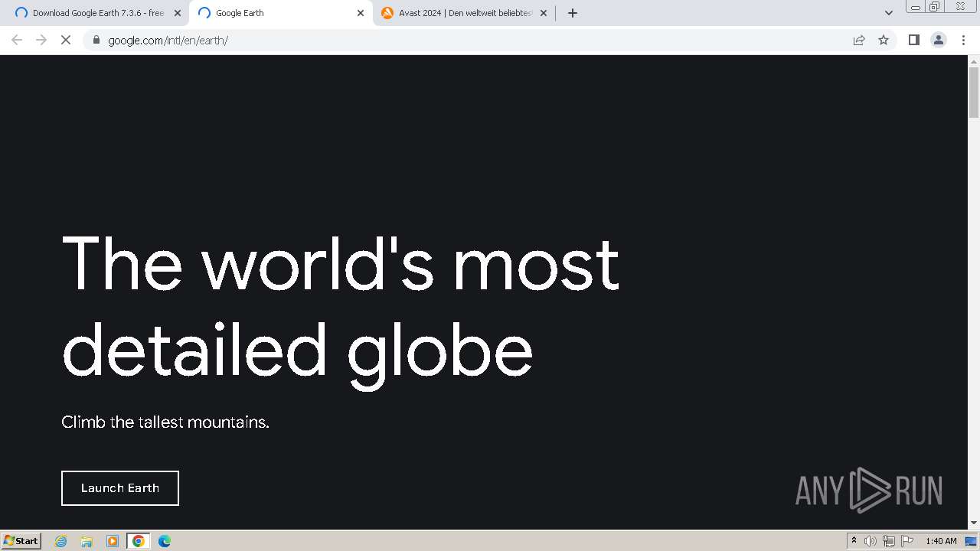Open the volume speaker icon
Viewport: 980px width, 551px height.
pos(871,541)
